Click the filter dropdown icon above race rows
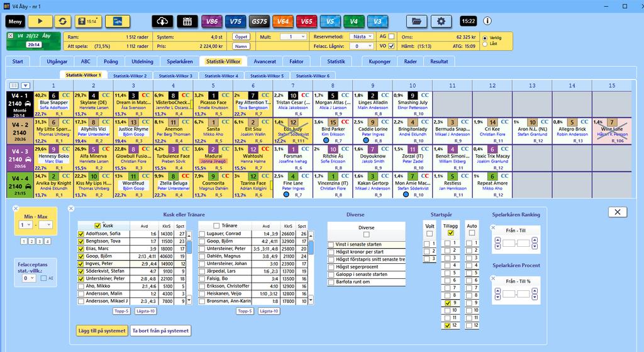The height and width of the screenshot is (352, 644). [x=25, y=86]
